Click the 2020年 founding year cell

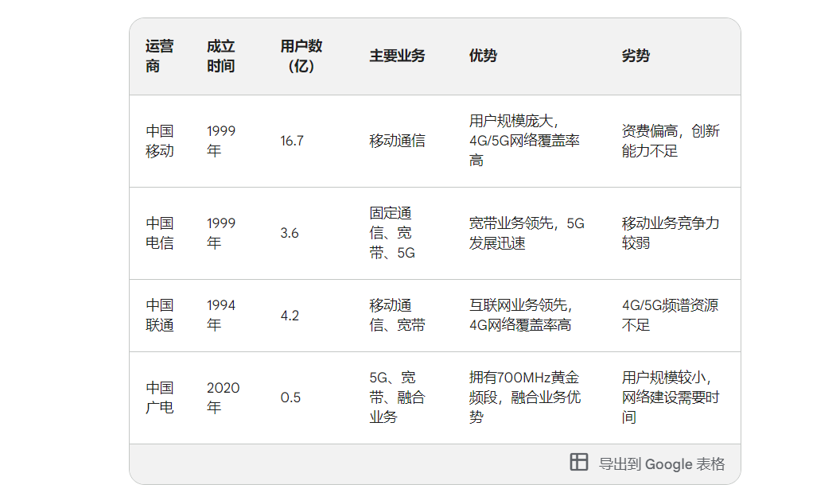pos(223,397)
